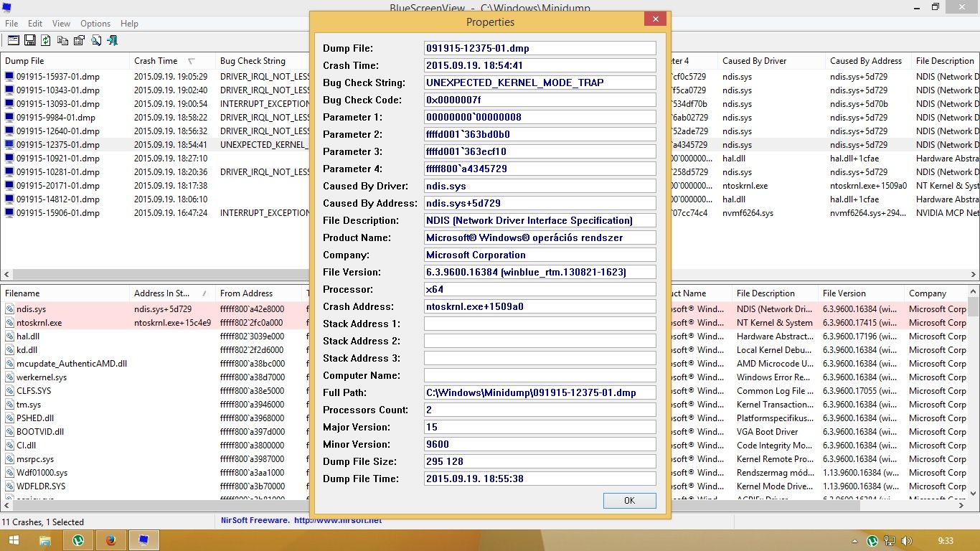The height and width of the screenshot is (551, 980).
Task: Click the Crash Address value field
Action: point(540,306)
